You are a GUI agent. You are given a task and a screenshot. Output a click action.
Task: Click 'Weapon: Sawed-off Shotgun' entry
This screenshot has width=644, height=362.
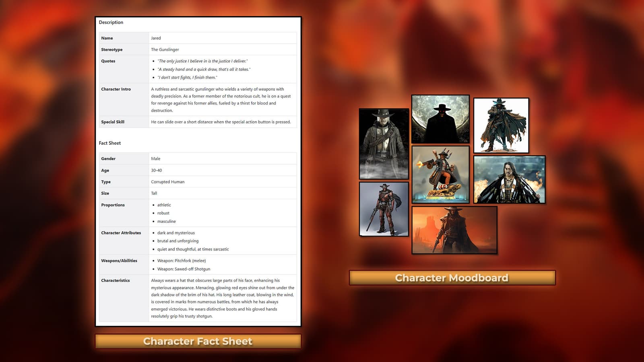click(184, 269)
